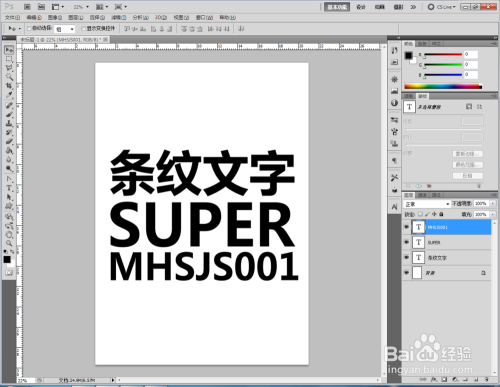The height and width of the screenshot is (387, 500).
Task: Select the 设计 Design workspace
Action: click(x=361, y=7)
